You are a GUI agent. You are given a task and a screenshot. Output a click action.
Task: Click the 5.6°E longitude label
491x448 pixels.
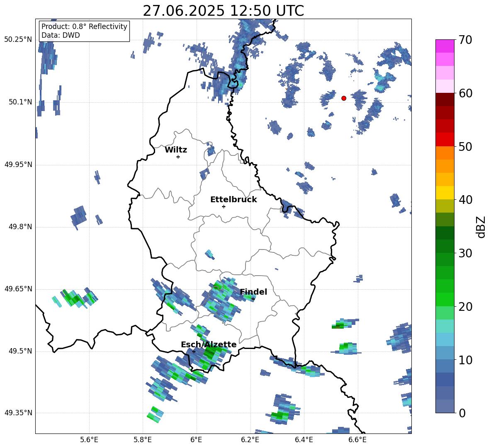pos(89,440)
